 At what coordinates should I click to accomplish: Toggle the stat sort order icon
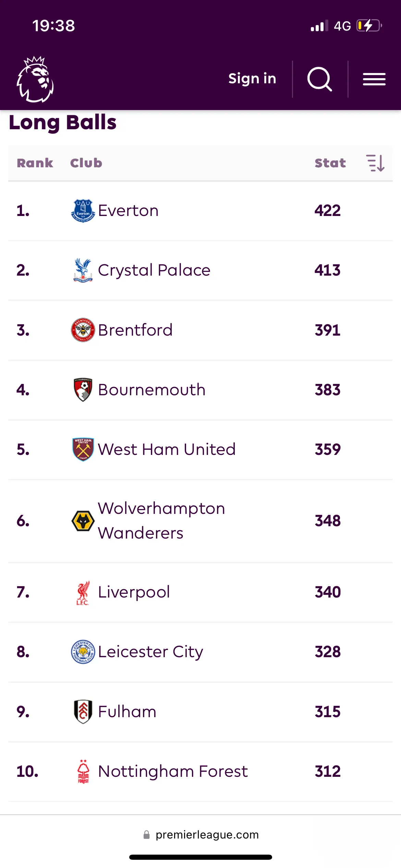375,163
